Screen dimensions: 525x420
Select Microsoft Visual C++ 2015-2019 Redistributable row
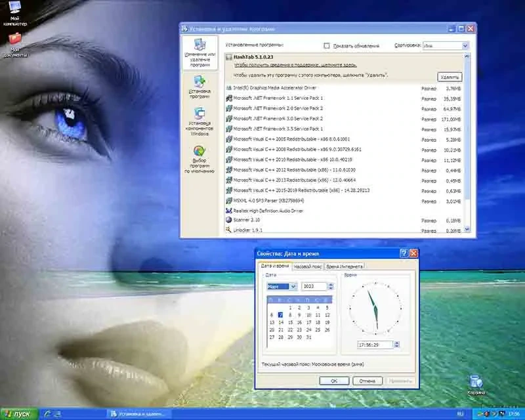click(x=344, y=190)
